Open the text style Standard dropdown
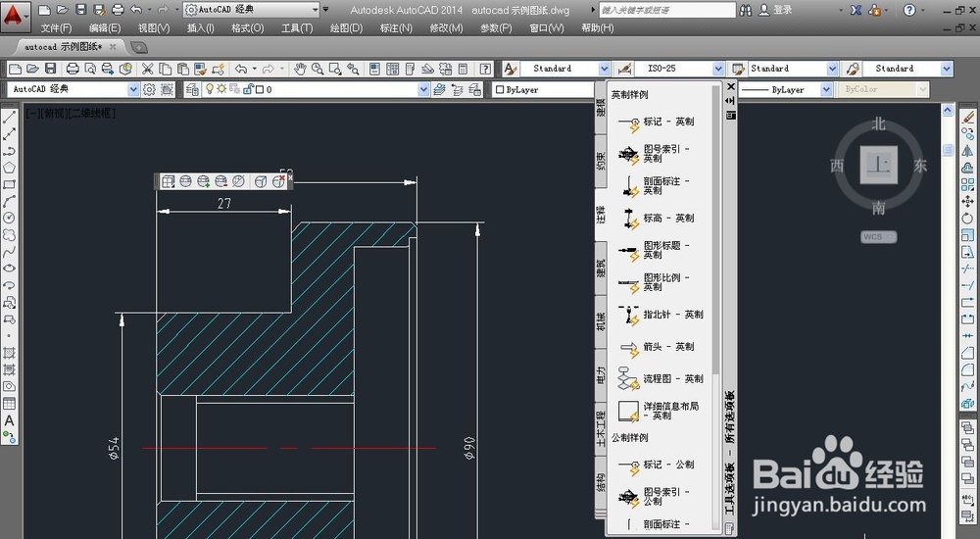Viewport: 980px width, 539px height. click(x=604, y=69)
